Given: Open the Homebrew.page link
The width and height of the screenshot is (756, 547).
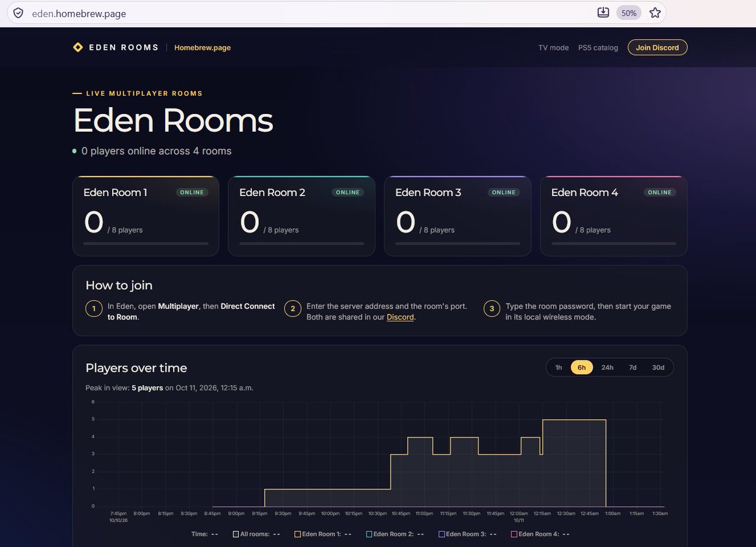Looking at the screenshot, I should (202, 47).
